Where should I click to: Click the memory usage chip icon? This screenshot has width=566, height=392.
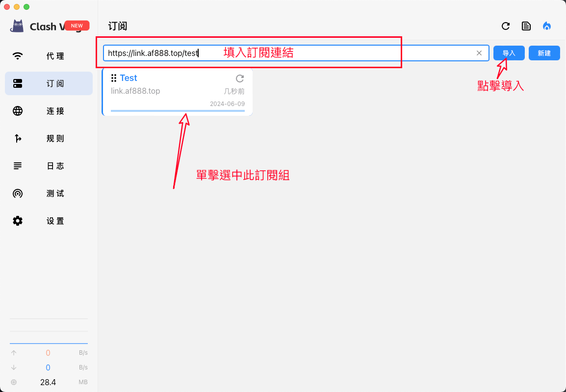point(14,382)
